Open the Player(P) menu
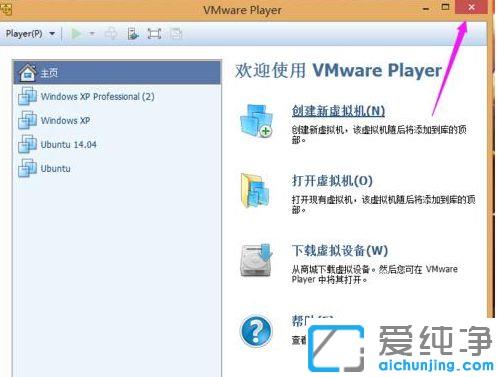This screenshot has width=497, height=377. pos(30,33)
